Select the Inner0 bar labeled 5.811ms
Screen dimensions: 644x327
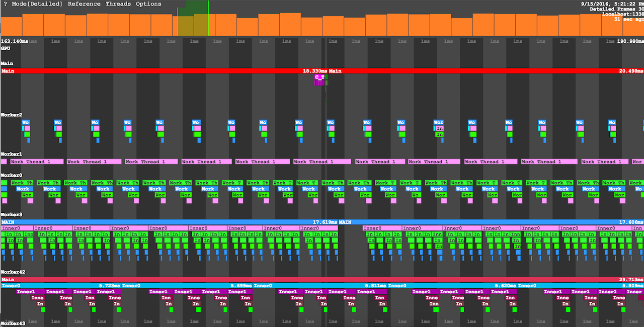(x=319, y=285)
